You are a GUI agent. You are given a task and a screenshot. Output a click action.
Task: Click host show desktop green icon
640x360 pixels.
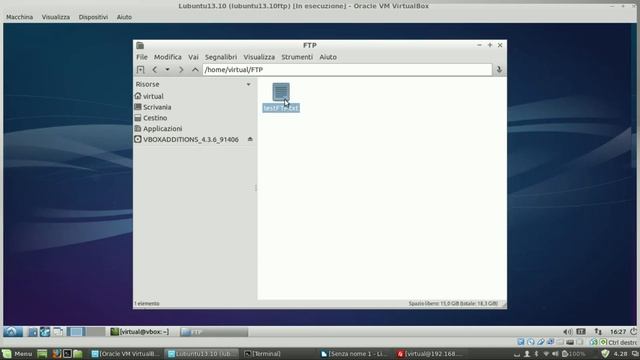(x=42, y=354)
